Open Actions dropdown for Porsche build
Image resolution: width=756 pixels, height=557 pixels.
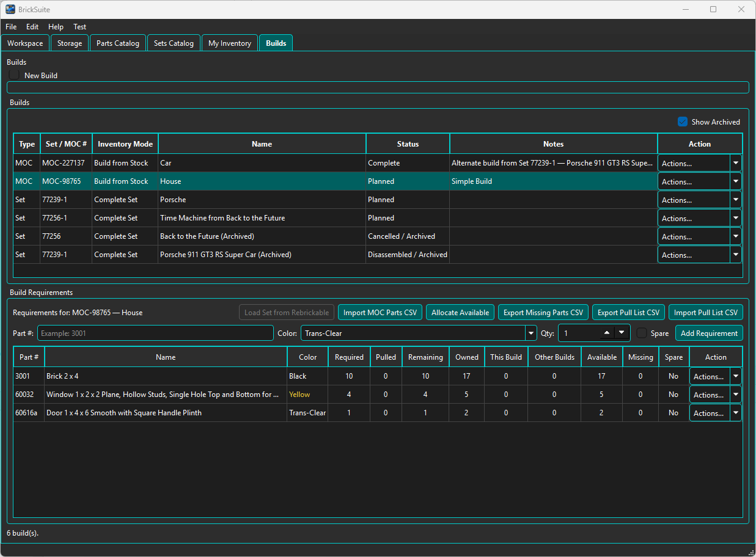(736, 200)
